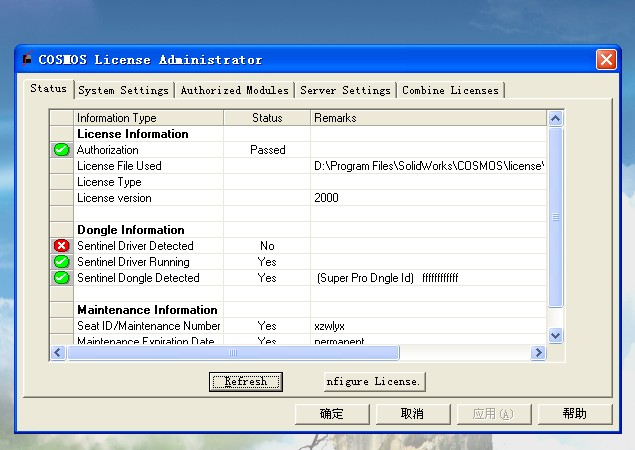Click the horizontal scrollbar thumb
Screen dimensions: 635x450
[x=233, y=352]
